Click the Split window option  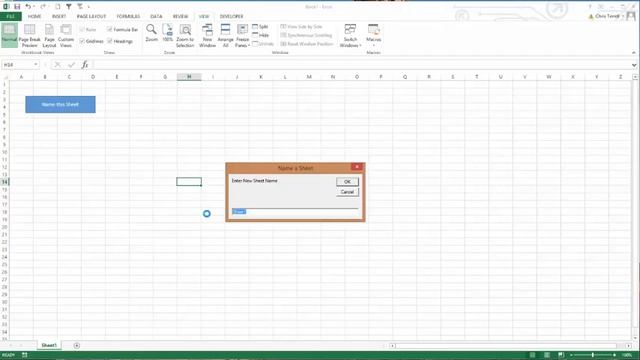260,27
